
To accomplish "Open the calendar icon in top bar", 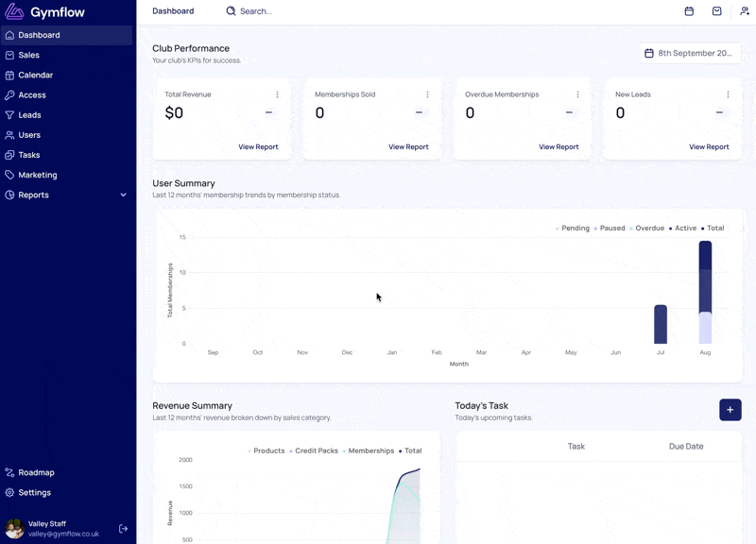I will pos(689,11).
